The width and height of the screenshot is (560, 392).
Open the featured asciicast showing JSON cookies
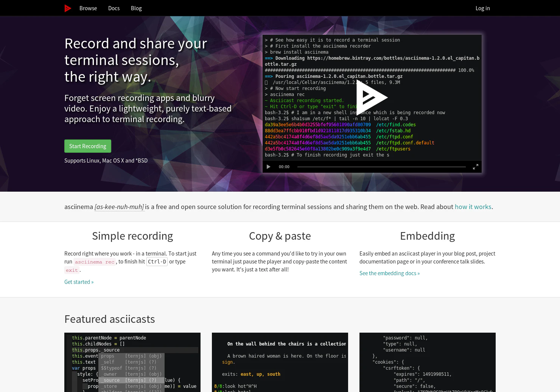428,362
